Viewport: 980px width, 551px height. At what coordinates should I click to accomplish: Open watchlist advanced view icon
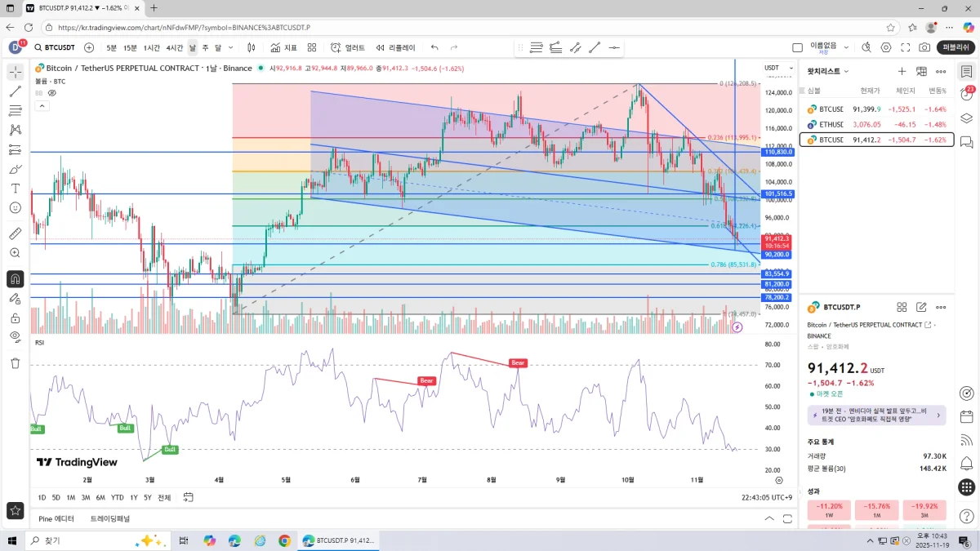point(921,72)
